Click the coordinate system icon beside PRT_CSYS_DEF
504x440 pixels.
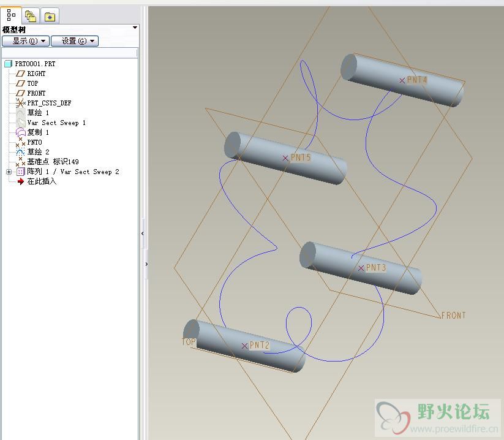(x=20, y=103)
